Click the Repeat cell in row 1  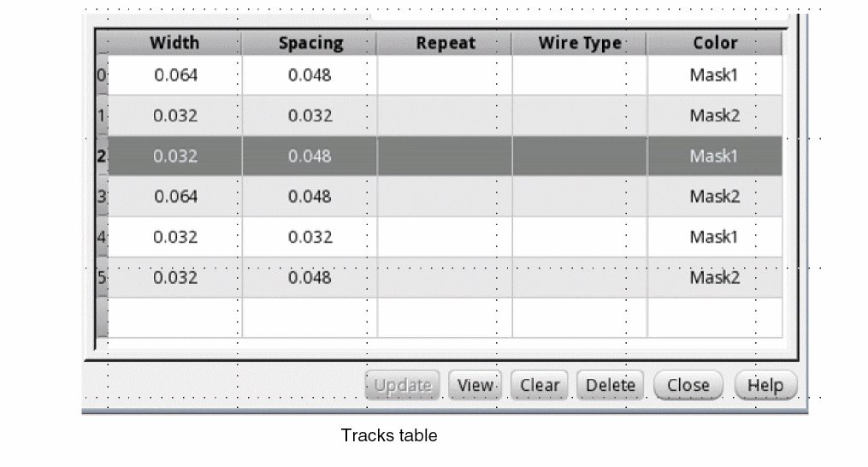click(445, 115)
